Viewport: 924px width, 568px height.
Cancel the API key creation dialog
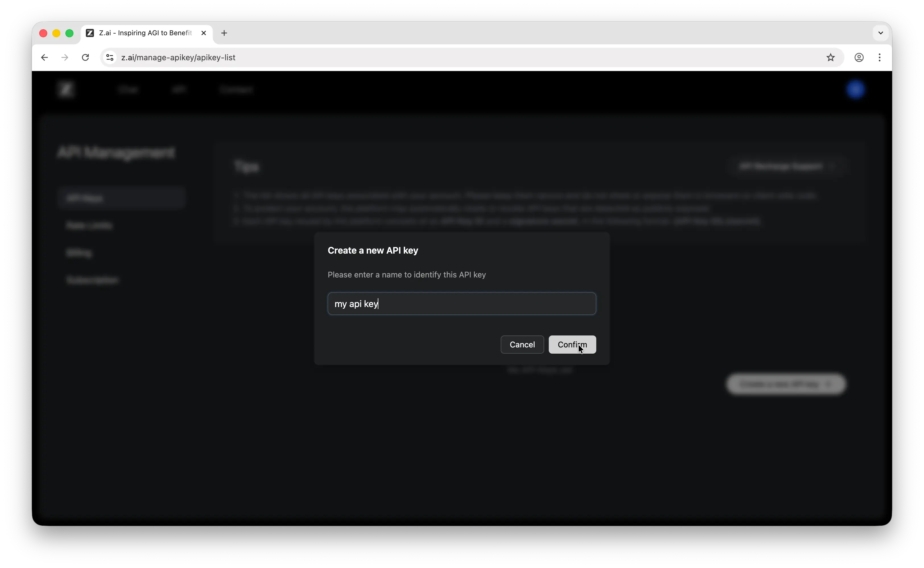[x=522, y=345]
